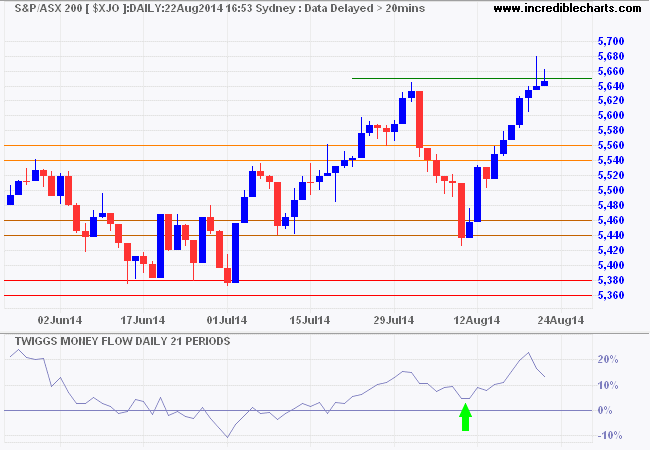Image resolution: width=650 pixels, height=450 pixels.
Task: Select the 5,640 price axis label
Action: (x=611, y=86)
